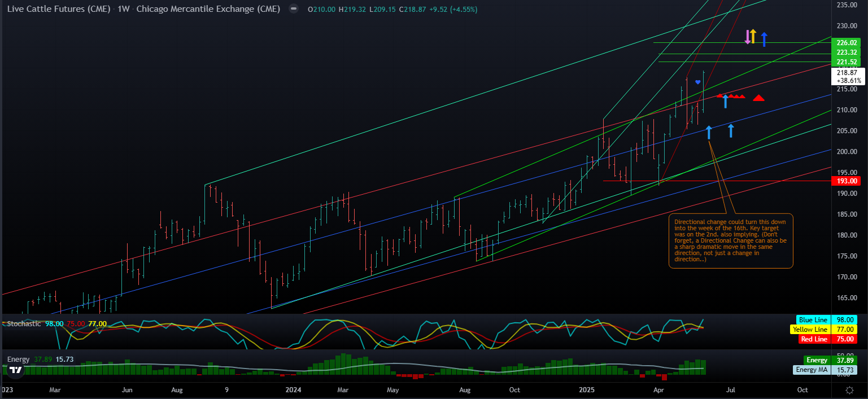Click the change value +9.52 (+4.55%)

453,10
